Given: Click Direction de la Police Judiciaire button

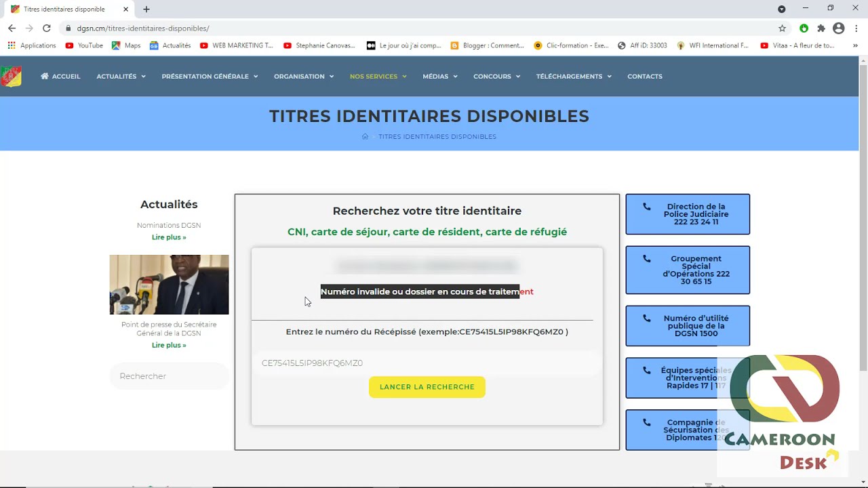Looking at the screenshot, I should click(688, 214).
